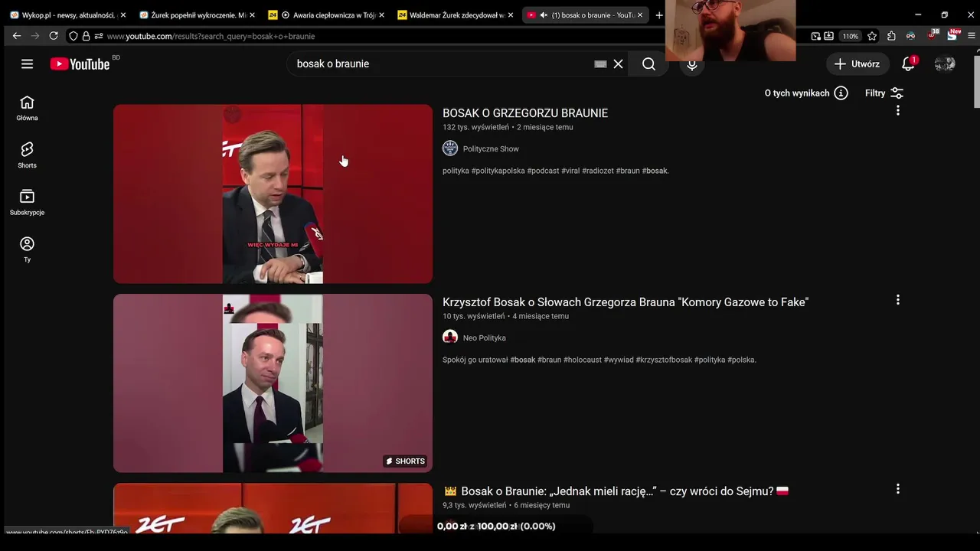
Task: Reload the current page
Action: pos(53,36)
